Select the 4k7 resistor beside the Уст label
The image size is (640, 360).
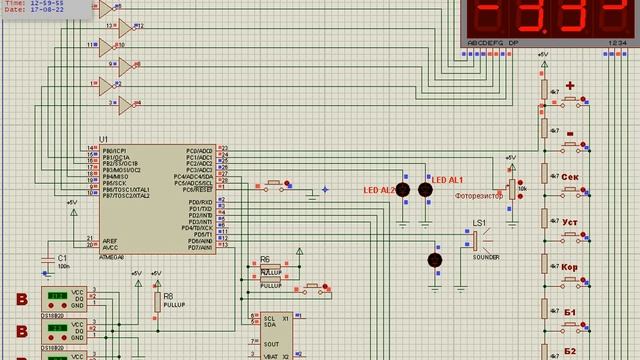point(544,218)
